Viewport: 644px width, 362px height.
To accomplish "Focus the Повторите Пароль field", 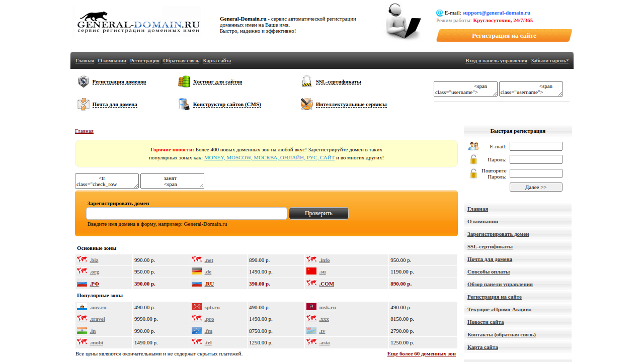I will pyautogui.click(x=536, y=173).
